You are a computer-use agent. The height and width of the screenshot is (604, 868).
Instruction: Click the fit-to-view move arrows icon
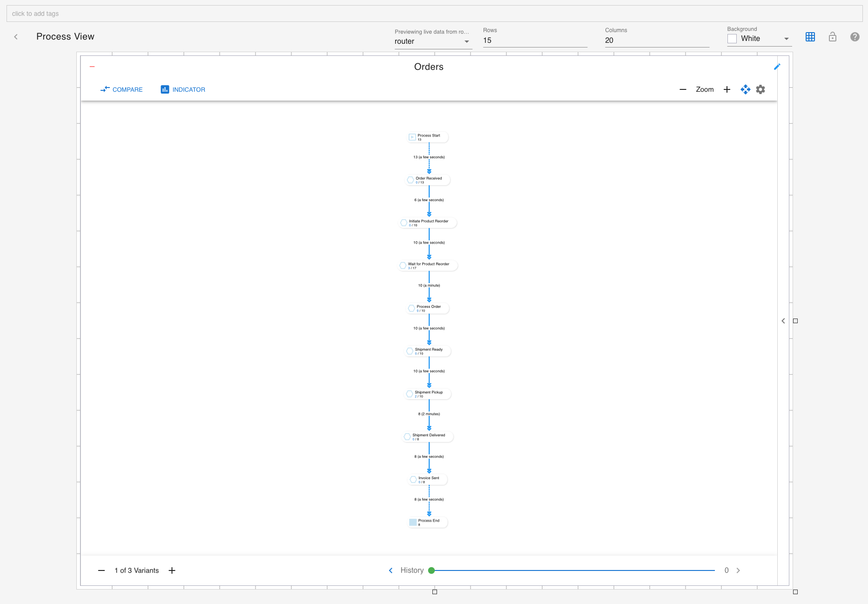[745, 89]
